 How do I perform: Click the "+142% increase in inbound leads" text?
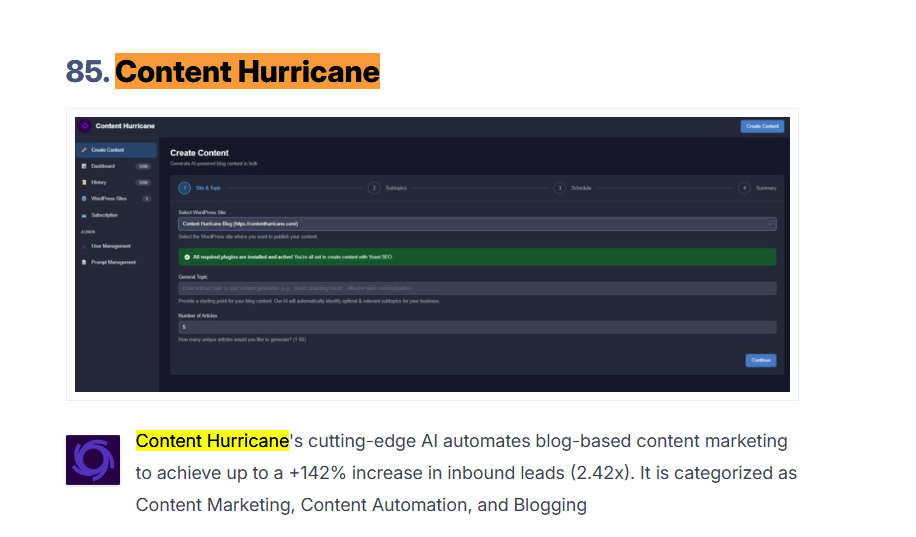pyautogui.click(x=427, y=473)
